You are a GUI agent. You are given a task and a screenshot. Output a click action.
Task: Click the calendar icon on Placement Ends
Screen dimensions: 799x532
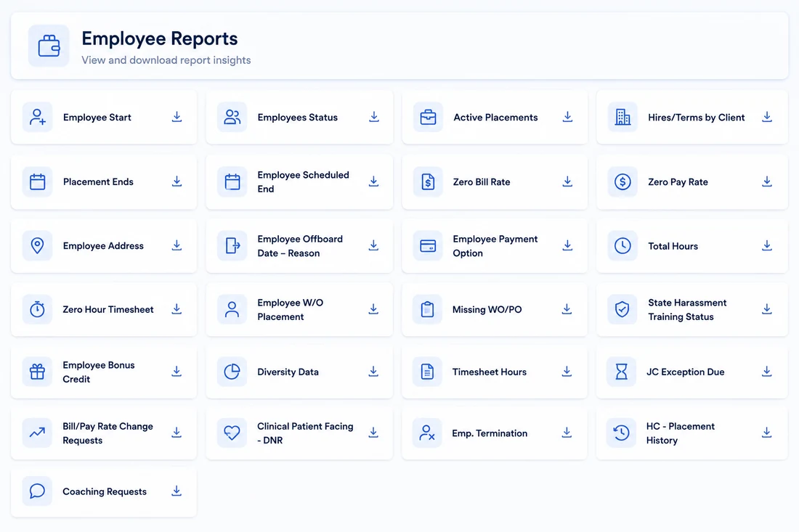click(37, 181)
